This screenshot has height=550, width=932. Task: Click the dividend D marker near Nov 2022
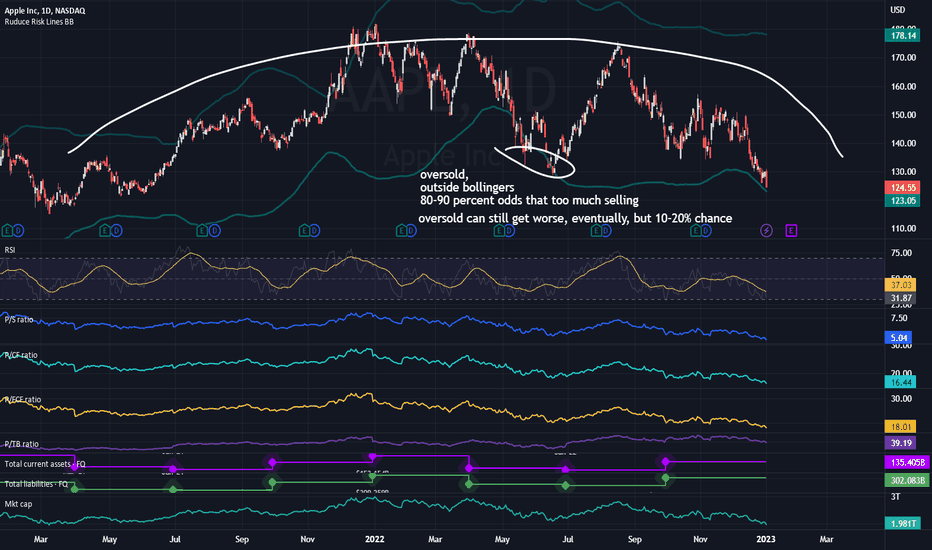(706, 230)
